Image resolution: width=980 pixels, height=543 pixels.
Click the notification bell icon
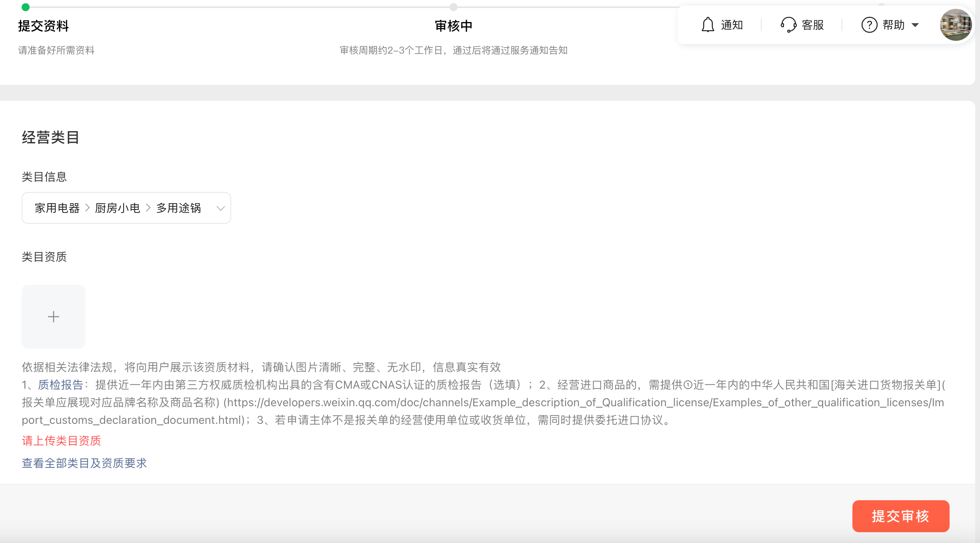pyautogui.click(x=708, y=25)
